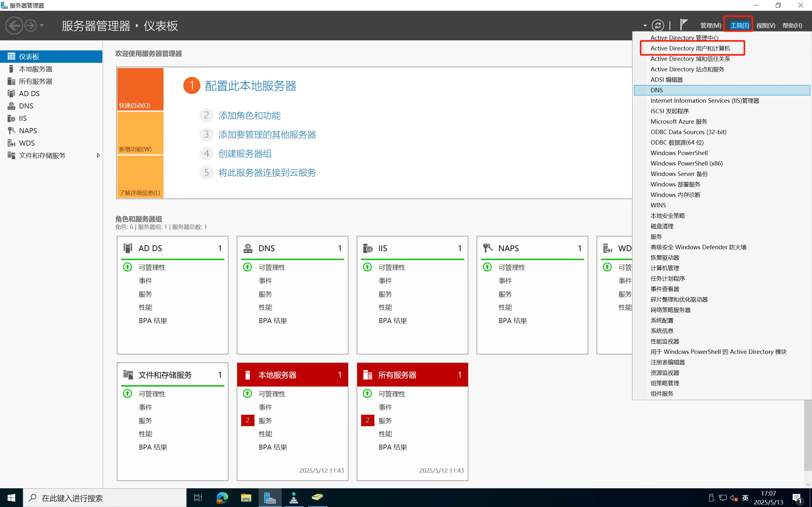The image size is (812, 507).
Task: Open 创建服务器组 link
Action: point(245,153)
